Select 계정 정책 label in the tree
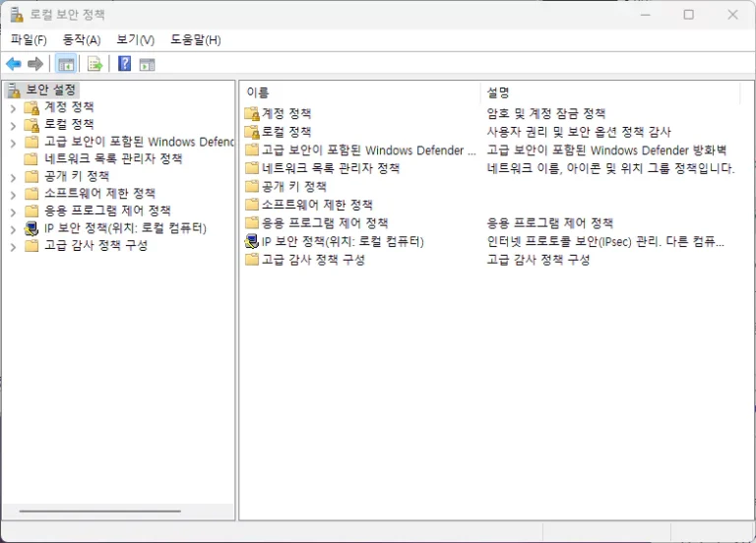 click(x=69, y=107)
